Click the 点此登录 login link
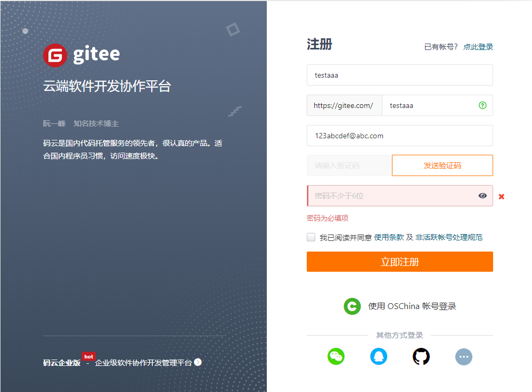Viewport: 532px width, 392px height. [x=478, y=47]
